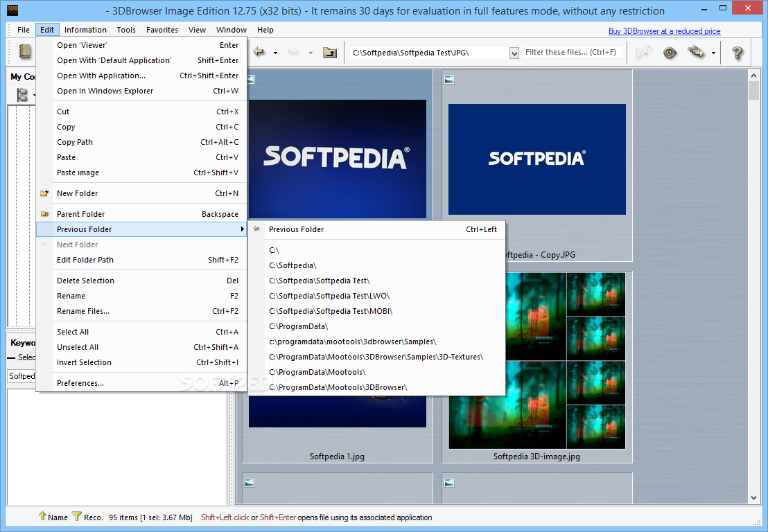The height and width of the screenshot is (532, 768).
Task: Go to C:\Softpedia\Softpedia Test\MOBI\
Action: pos(376,311)
